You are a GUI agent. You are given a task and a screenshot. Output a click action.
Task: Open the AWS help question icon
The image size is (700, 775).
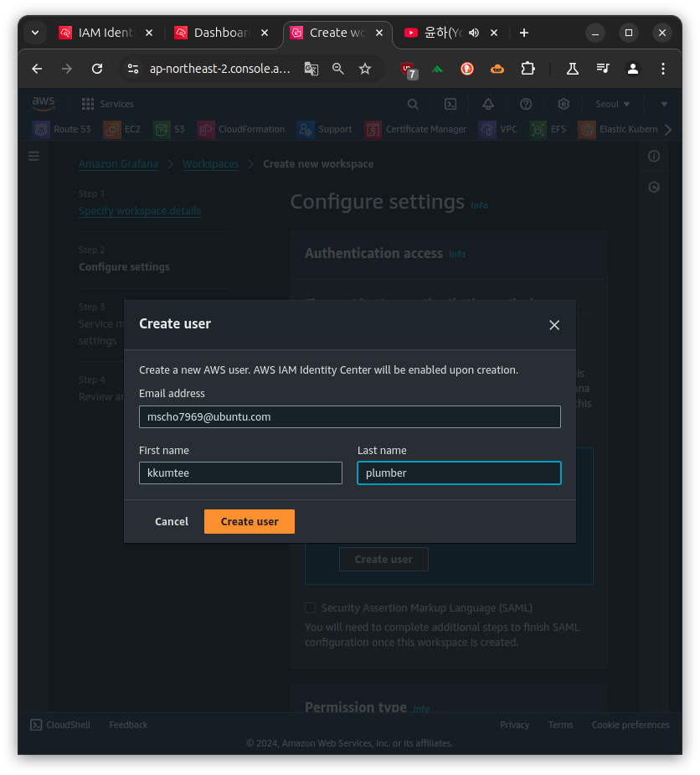pyautogui.click(x=526, y=104)
